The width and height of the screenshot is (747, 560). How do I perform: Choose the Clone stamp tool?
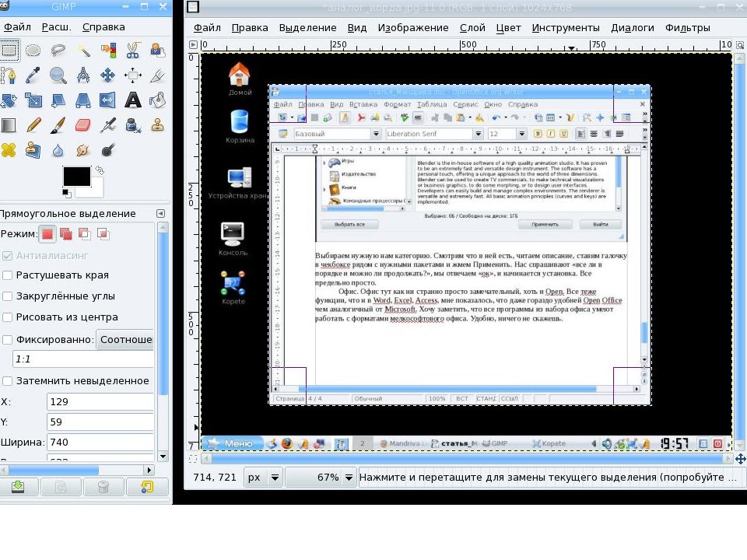tap(158, 125)
